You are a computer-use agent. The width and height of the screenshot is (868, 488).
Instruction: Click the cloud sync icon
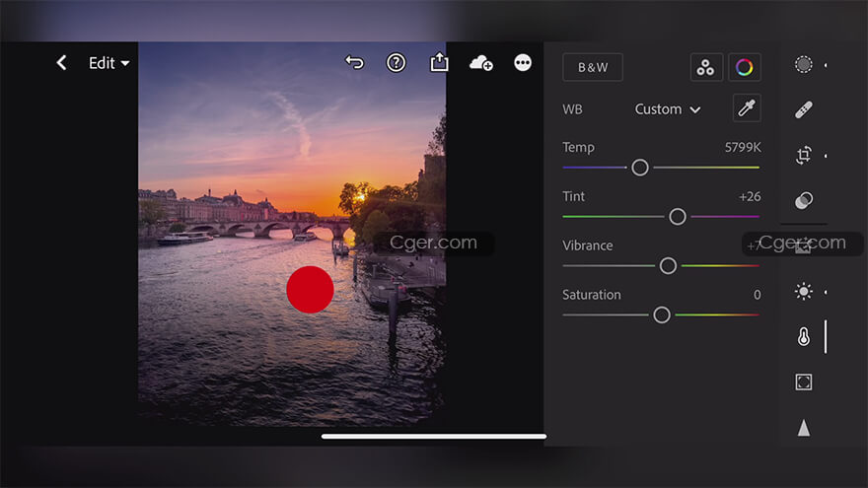coord(481,63)
